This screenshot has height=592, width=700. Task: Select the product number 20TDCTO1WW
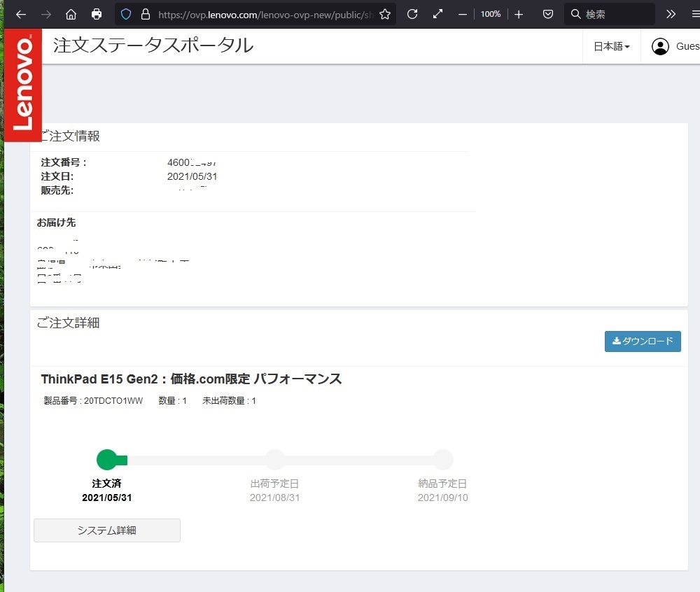[x=113, y=401]
